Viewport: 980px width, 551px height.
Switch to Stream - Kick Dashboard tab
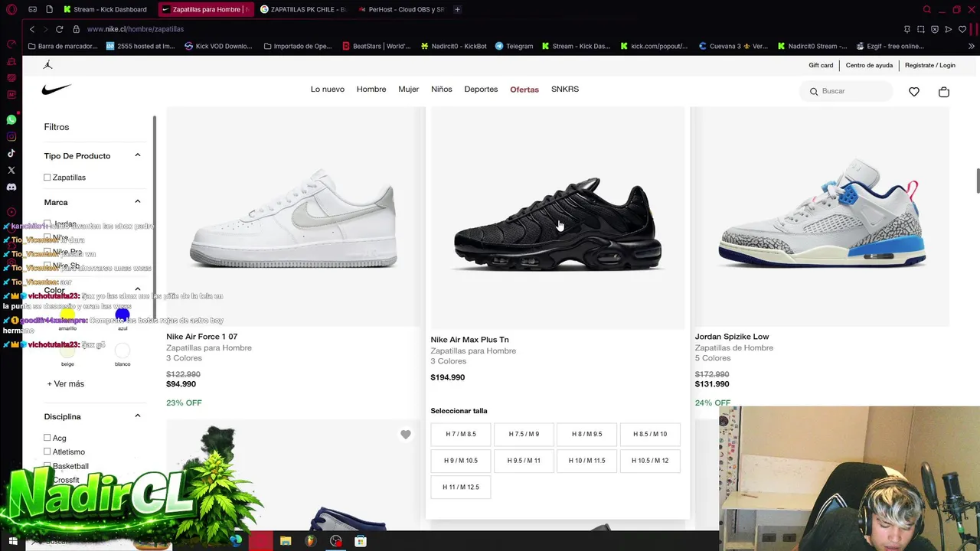click(105, 9)
